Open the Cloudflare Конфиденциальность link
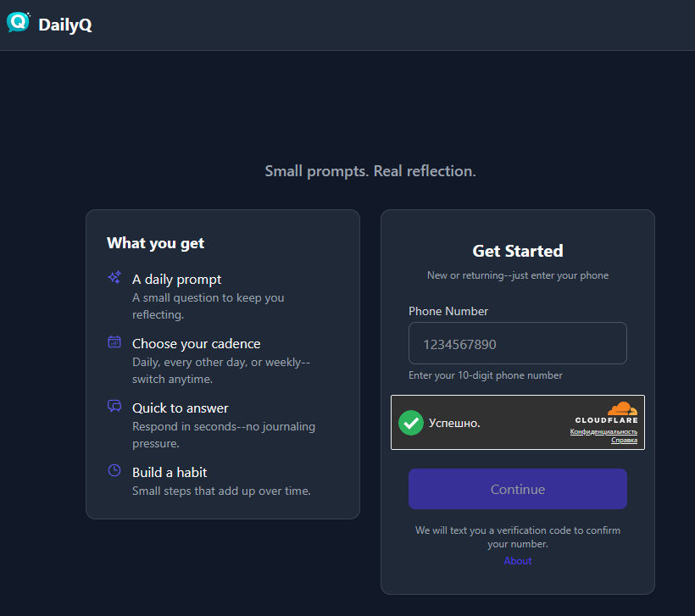This screenshot has width=695, height=616. click(603, 432)
